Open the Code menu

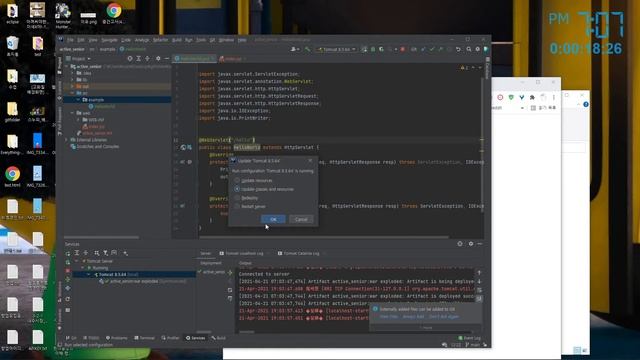pos(126,40)
